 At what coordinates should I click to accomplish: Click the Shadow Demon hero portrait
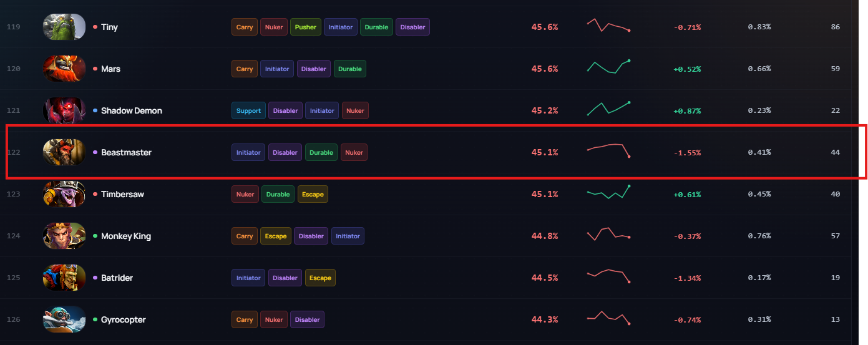pos(64,110)
